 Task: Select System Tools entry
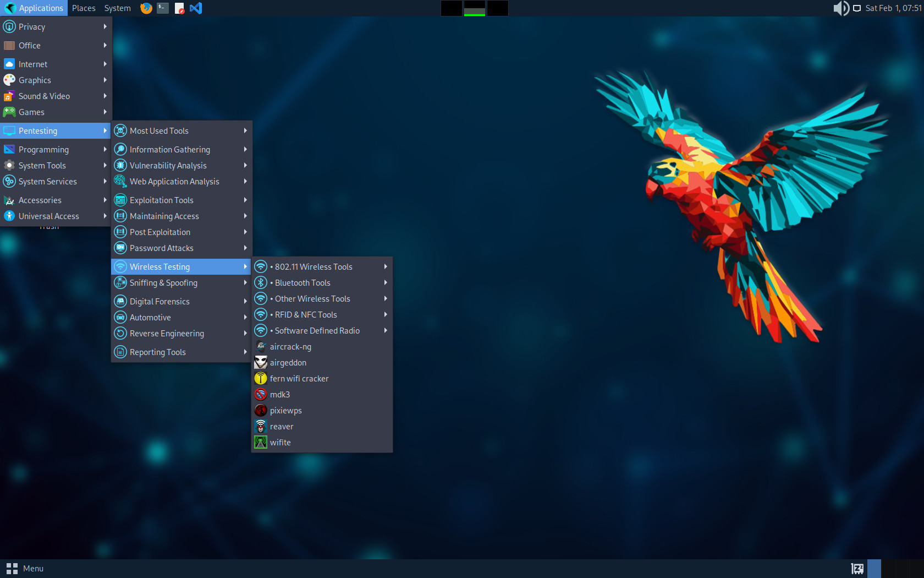tap(56, 166)
